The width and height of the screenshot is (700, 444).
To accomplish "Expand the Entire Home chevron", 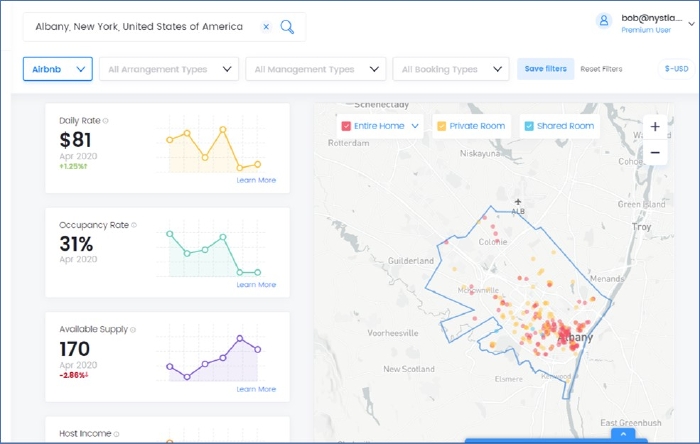I will pos(415,126).
